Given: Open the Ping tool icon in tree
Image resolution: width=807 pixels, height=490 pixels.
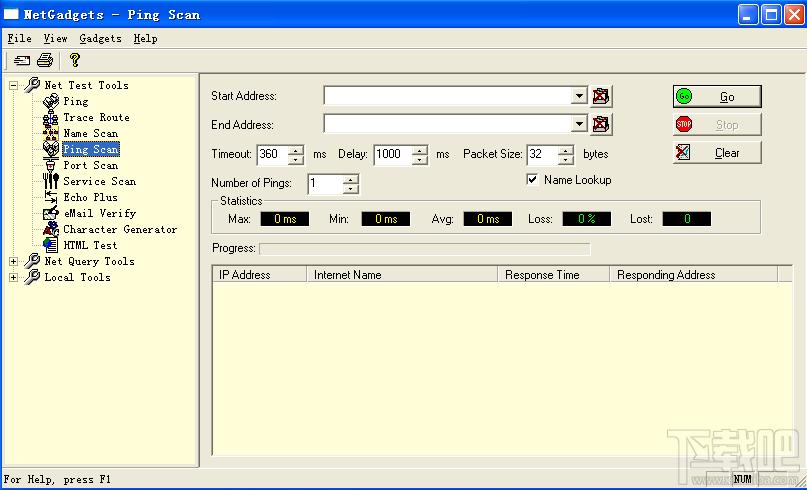Looking at the screenshot, I should (x=50, y=101).
